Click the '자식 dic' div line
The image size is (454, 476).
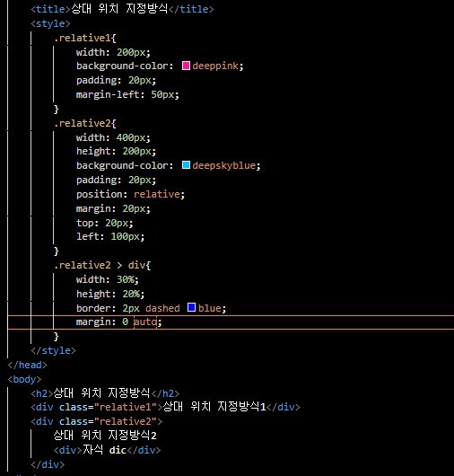coord(107,450)
